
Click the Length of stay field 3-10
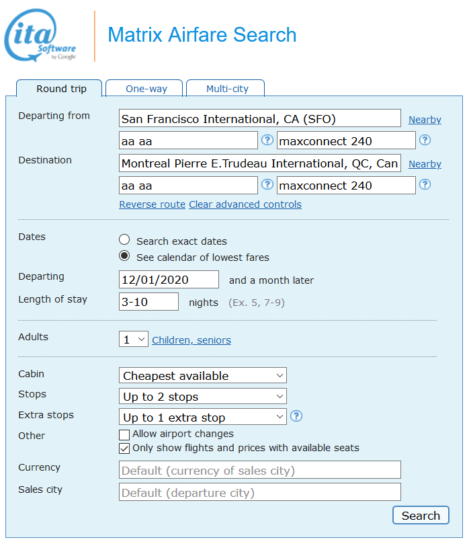(x=149, y=302)
